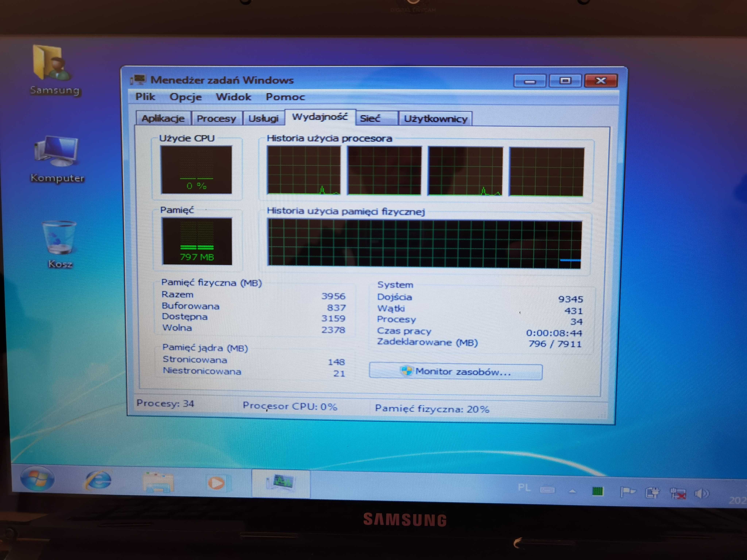747x560 pixels.
Task: Click the Wątki value 431
Action: [573, 311]
